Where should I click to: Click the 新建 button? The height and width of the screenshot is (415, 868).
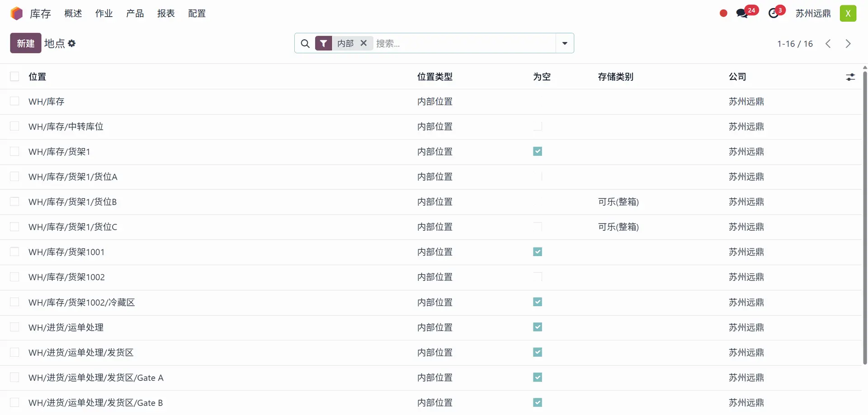26,43
